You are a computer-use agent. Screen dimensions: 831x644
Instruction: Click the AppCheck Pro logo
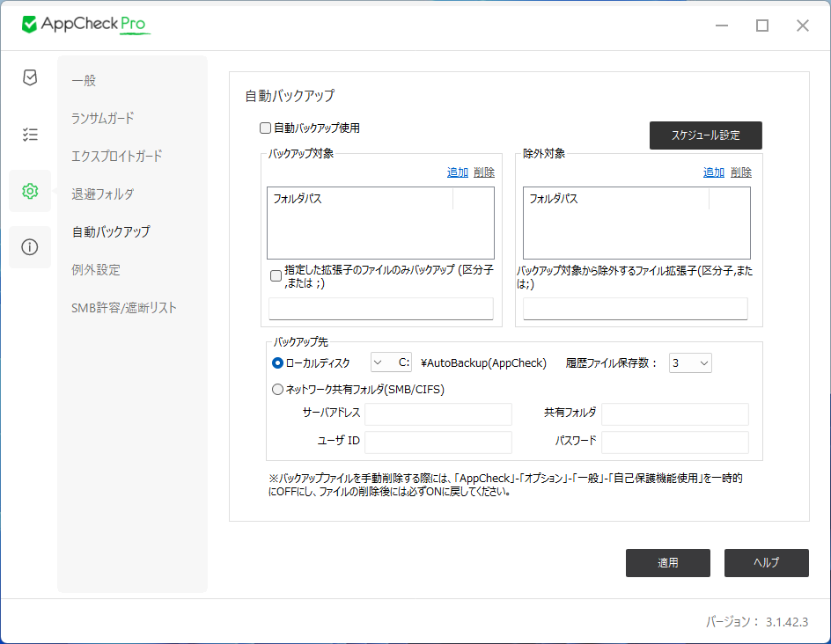point(85,26)
